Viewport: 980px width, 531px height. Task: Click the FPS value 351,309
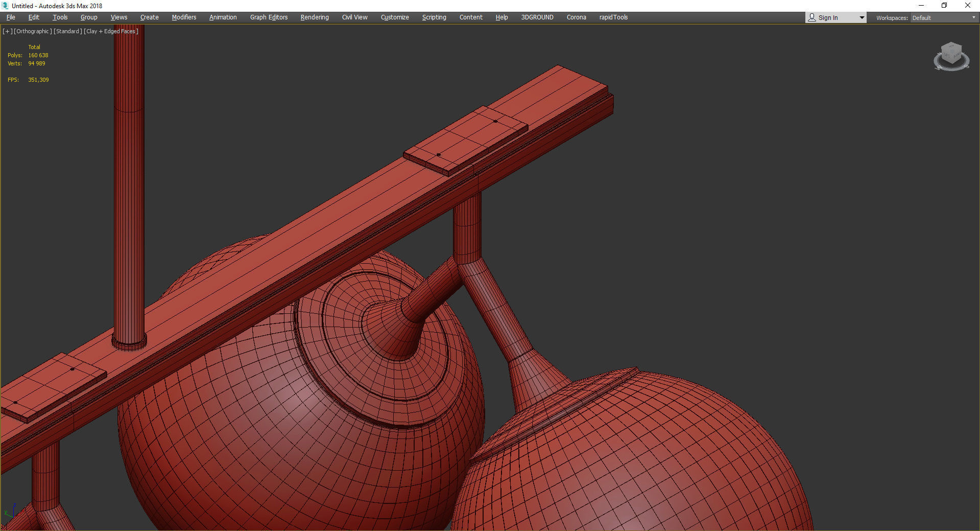tap(38, 80)
